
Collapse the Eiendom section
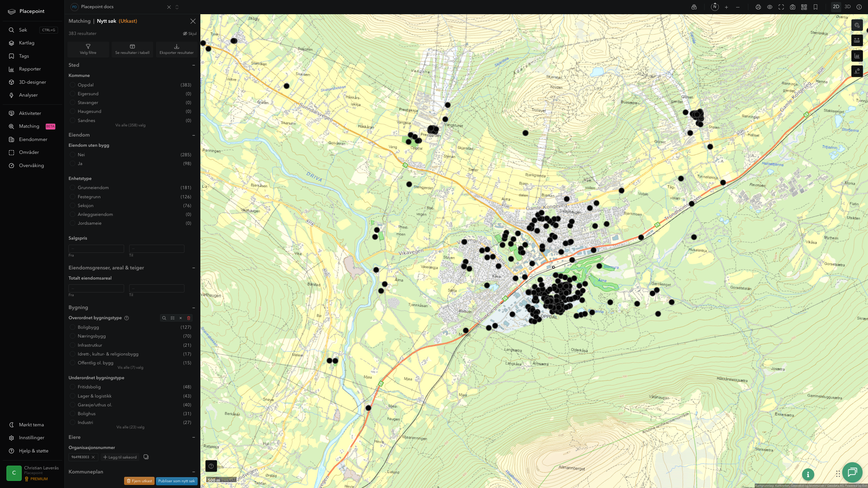[194, 135]
